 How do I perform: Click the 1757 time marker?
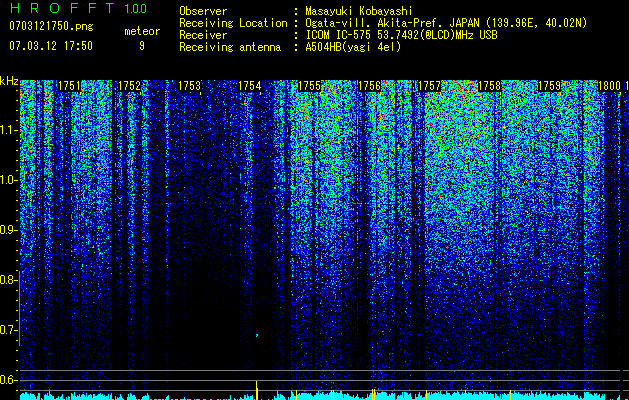(x=429, y=86)
